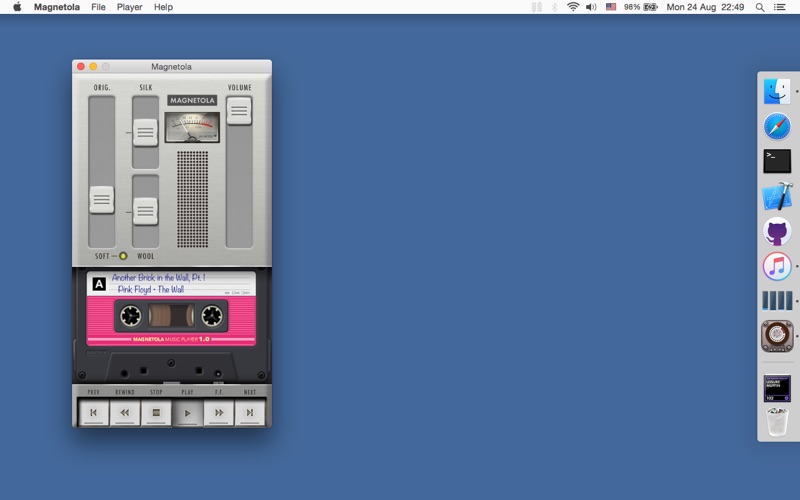Click the battery status icon
The width and height of the screenshot is (800, 500).
[x=651, y=7]
